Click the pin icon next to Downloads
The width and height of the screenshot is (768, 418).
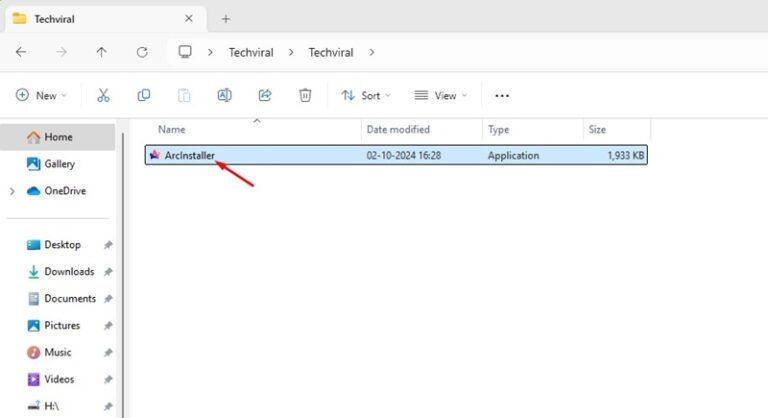(x=108, y=272)
